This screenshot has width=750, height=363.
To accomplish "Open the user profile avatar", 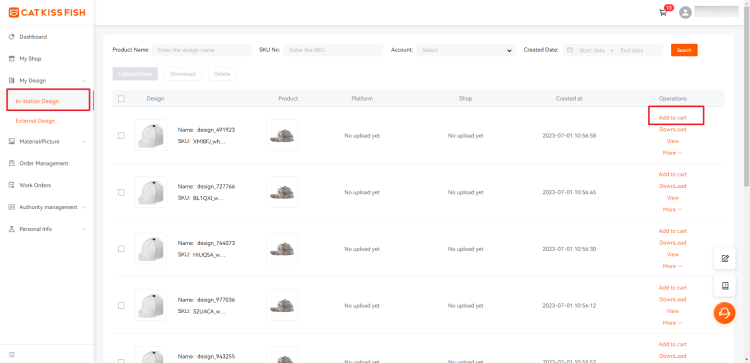I will click(685, 12).
